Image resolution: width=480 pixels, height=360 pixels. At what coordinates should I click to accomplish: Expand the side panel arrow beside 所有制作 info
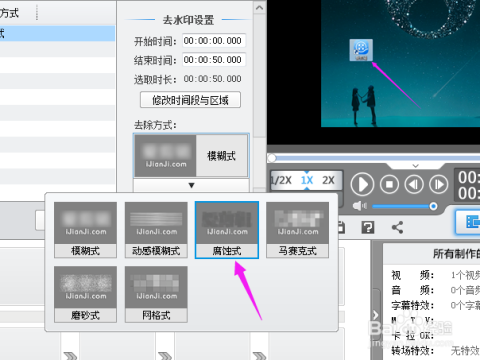(x=376, y=314)
